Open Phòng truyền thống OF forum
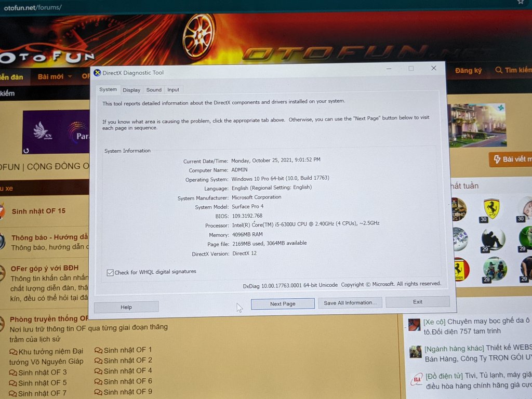 pyautogui.click(x=49, y=319)
